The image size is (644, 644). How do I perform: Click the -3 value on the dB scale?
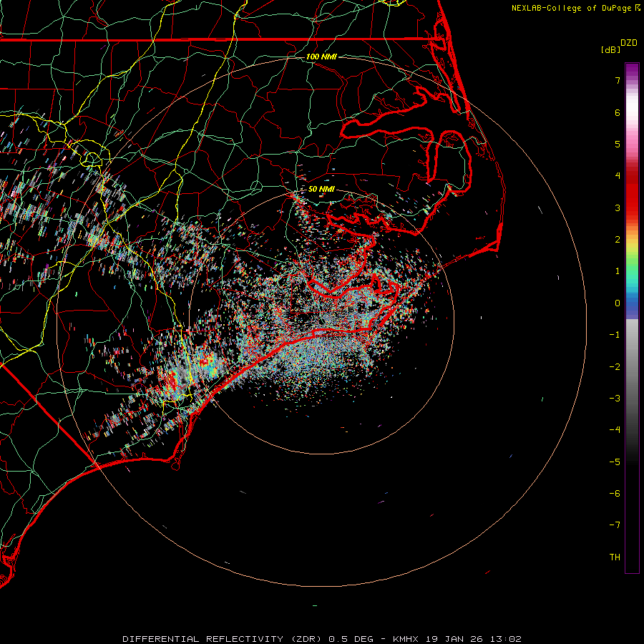615,399
